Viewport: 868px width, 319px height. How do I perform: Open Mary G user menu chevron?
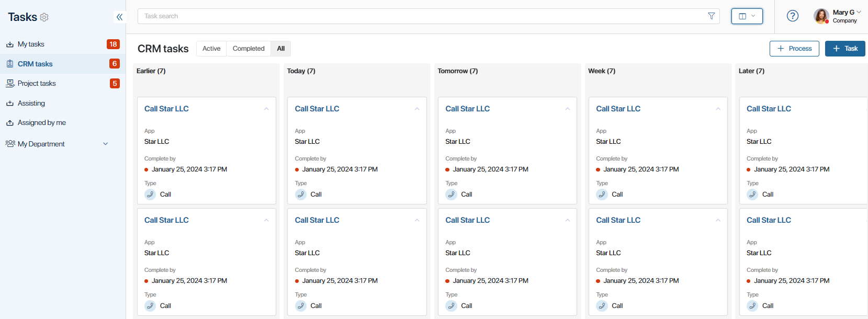[859, 12]
